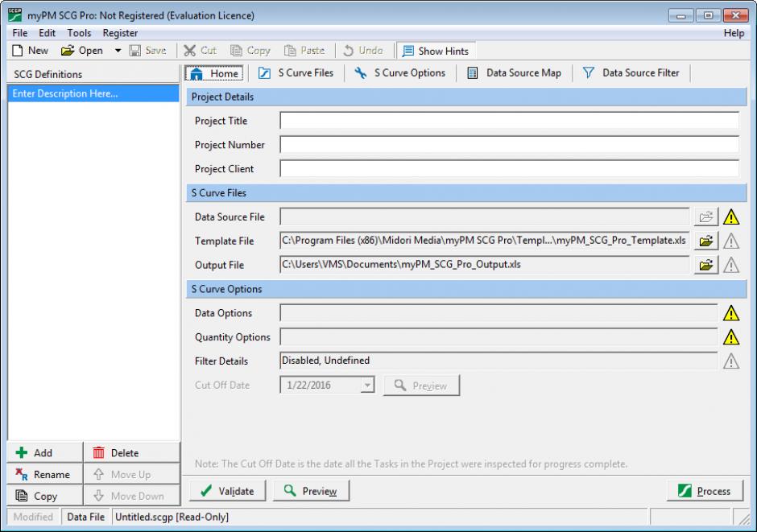This screenshot has height=532, width=757.
Task: Click the Filter Details 'Disabled, Undefined' field
Action: [x=498, y=361]
